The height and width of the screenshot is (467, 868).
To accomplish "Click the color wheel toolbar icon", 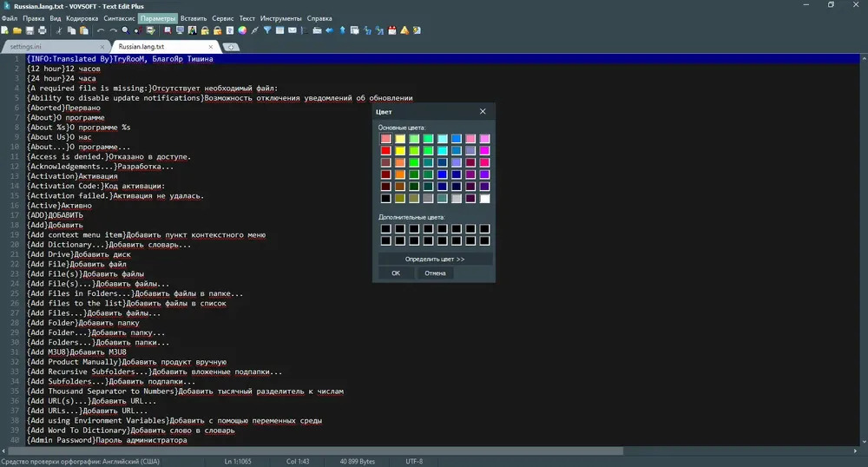I will tap(242, 30).
